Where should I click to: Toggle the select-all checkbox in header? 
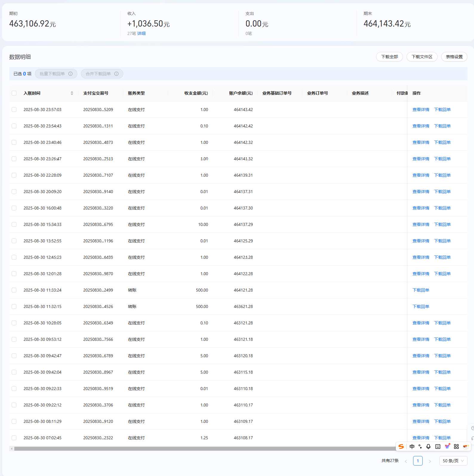coord(14,93)
